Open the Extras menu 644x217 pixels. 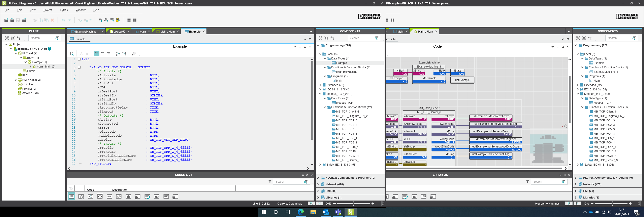click(64, 10)
